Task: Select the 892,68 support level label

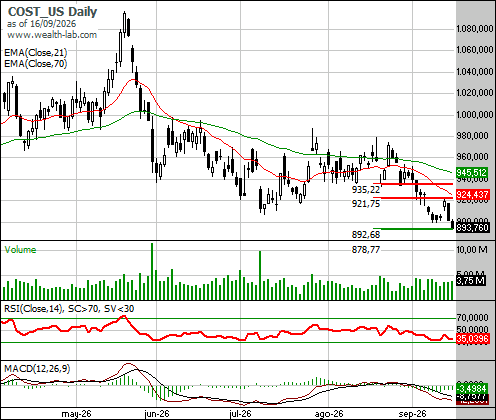Action: pyautogui.click(x=366, y=235)
